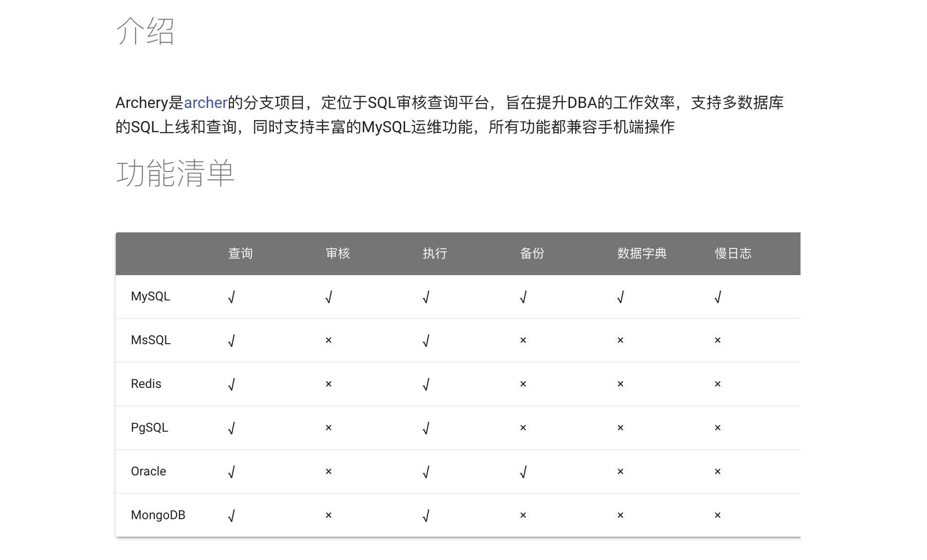
Task: Open the archer hyperlink
Action: click(x=205, y=103)
